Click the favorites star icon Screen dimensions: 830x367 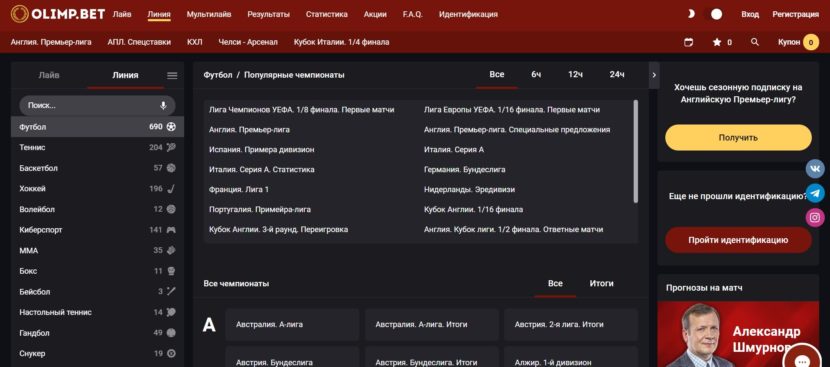click(717, 42)
